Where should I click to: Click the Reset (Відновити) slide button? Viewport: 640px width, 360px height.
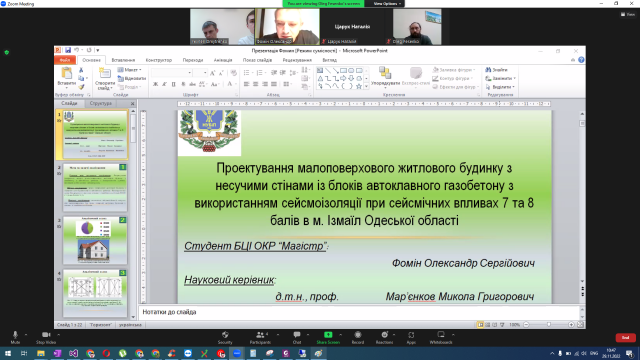[x=132, y=78]
